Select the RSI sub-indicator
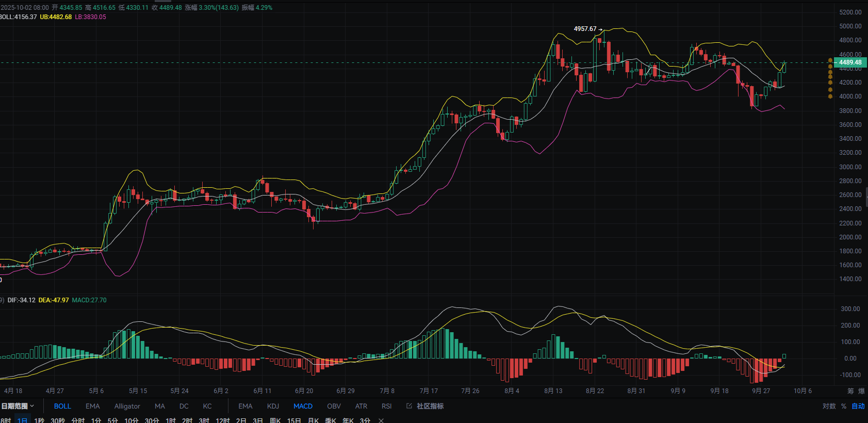 [386, 406]
